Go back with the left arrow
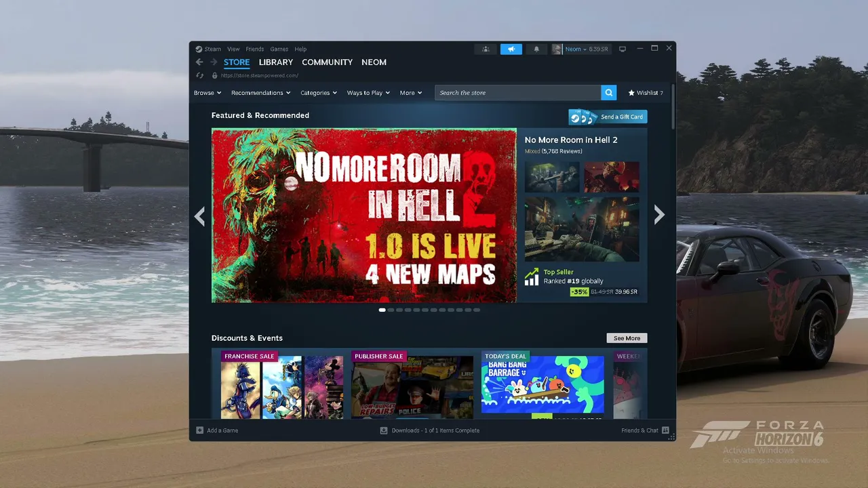The width and height of the screenshot is (868, 488). pos(199,62)
